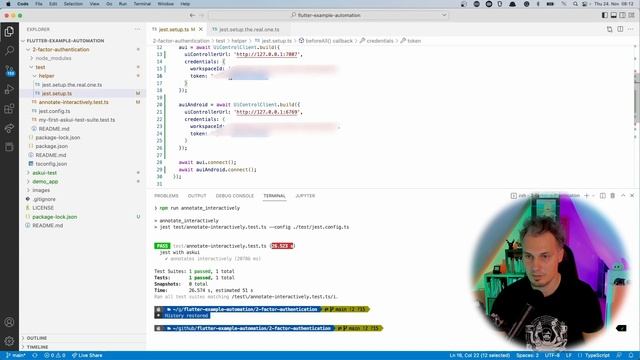Go back with the navigation arrow
640x360 pixels.
(192, 15)
